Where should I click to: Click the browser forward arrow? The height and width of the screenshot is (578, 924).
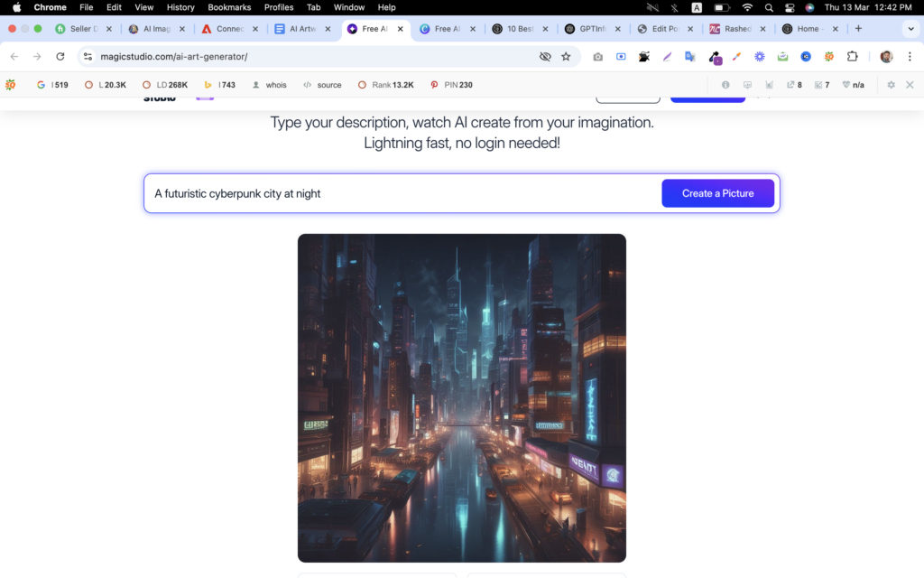pyautogui.click(x=37, y=57)
